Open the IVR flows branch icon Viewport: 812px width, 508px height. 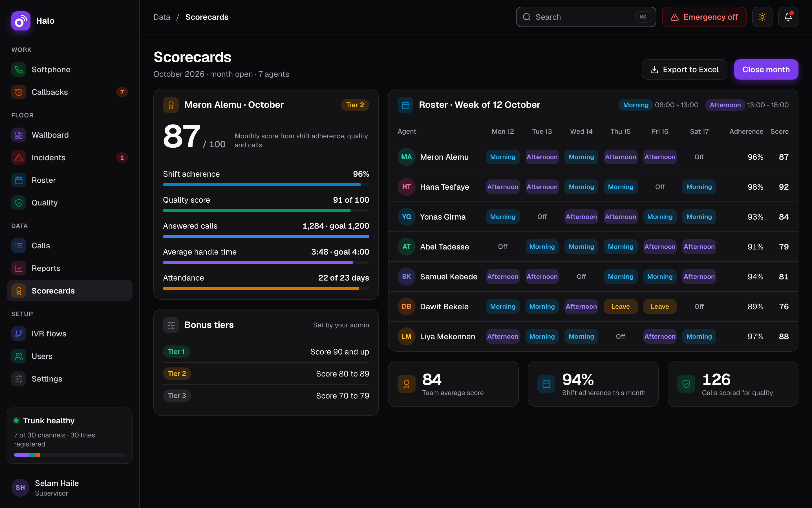click(x=19, y=334)
